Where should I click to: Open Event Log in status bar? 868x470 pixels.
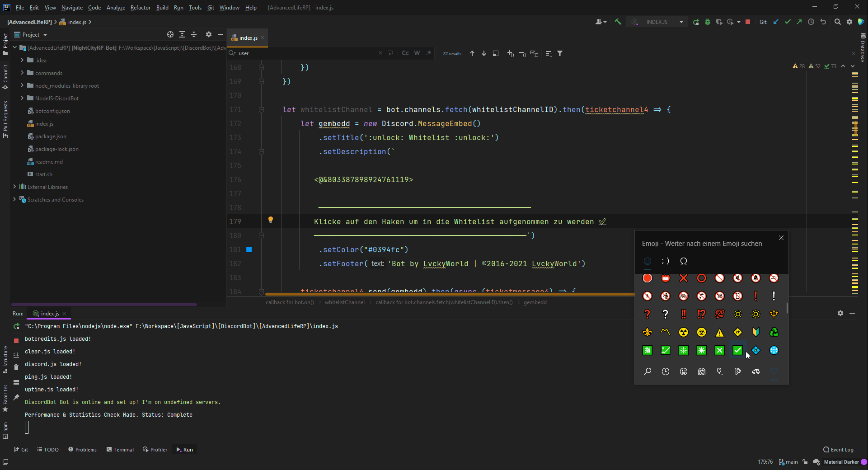(839, 450)
